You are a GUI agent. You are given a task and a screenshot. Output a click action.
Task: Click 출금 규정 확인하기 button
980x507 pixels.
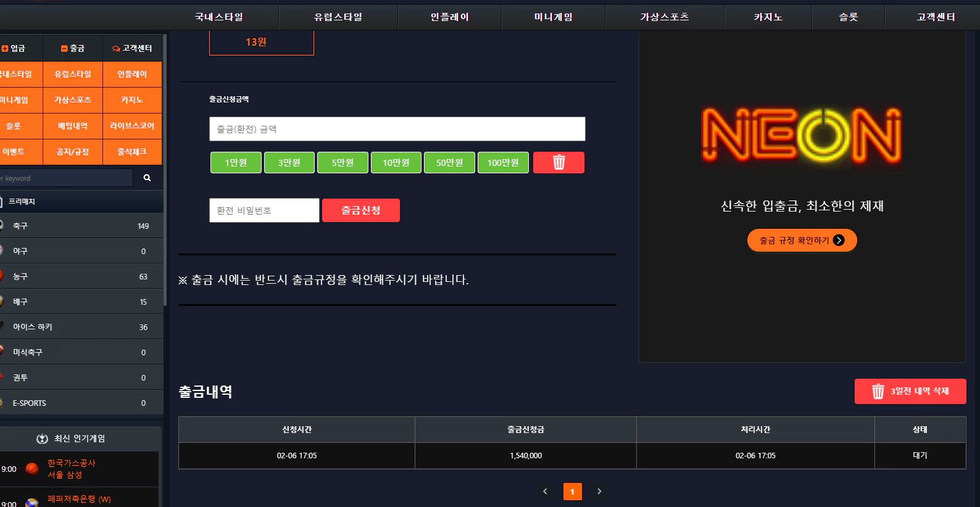802,241
